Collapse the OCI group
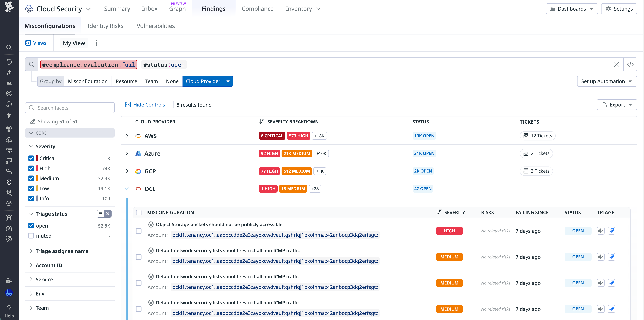Viewport: 644px width, 320px height. (127, 189)
